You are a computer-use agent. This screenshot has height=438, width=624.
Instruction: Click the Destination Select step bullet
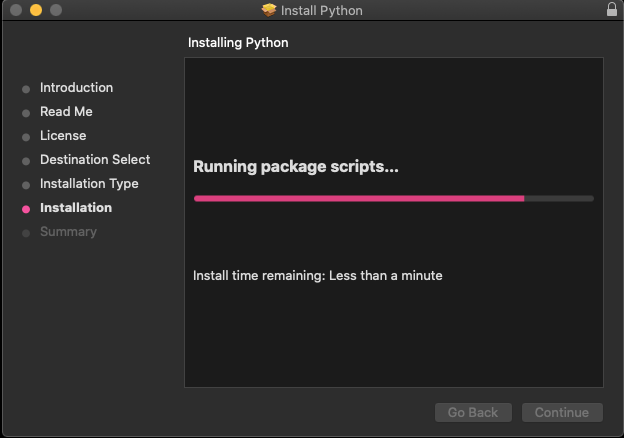(26, 161)
